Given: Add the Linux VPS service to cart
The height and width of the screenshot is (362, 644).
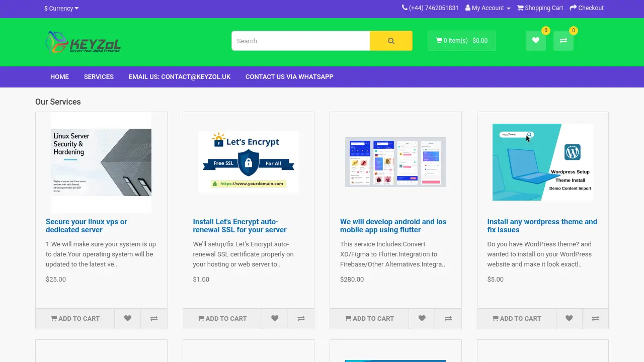Looking at the screenshot, I should click(75, 318).
